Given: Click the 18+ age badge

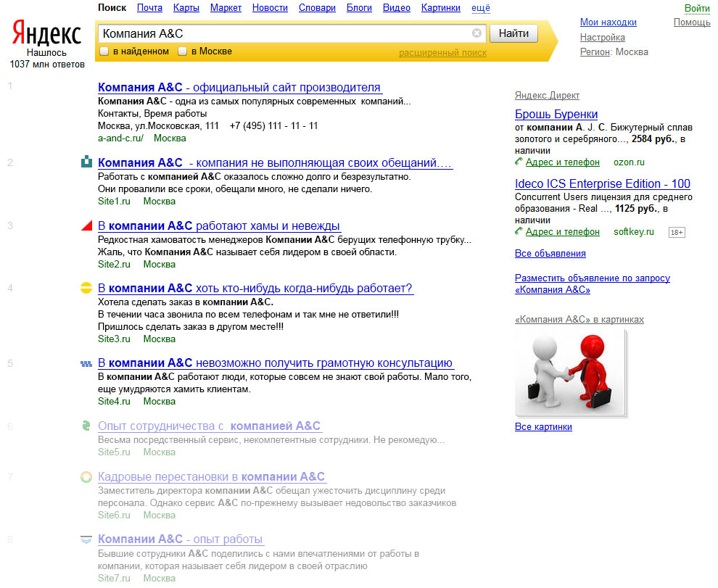Looking at the screenshot, I should pos(677,232).
